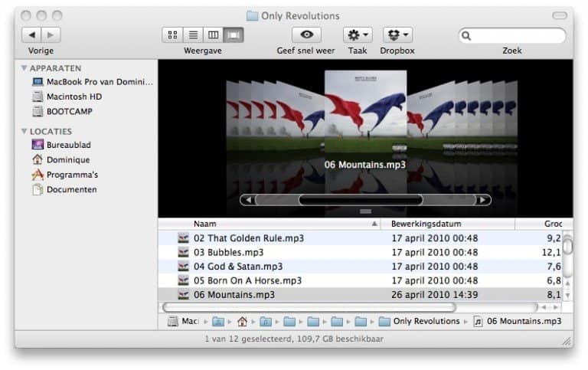Click the music folder in the path bar
The image size is (588, 370).
[266, 321]
